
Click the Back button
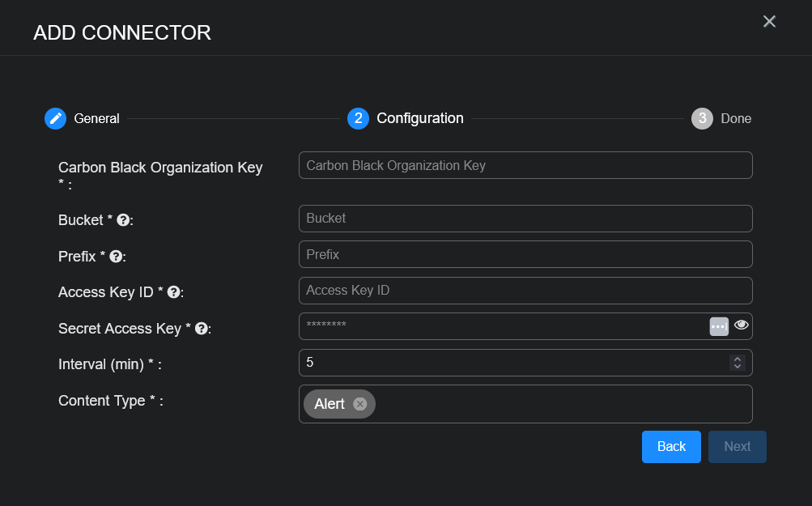671,447
